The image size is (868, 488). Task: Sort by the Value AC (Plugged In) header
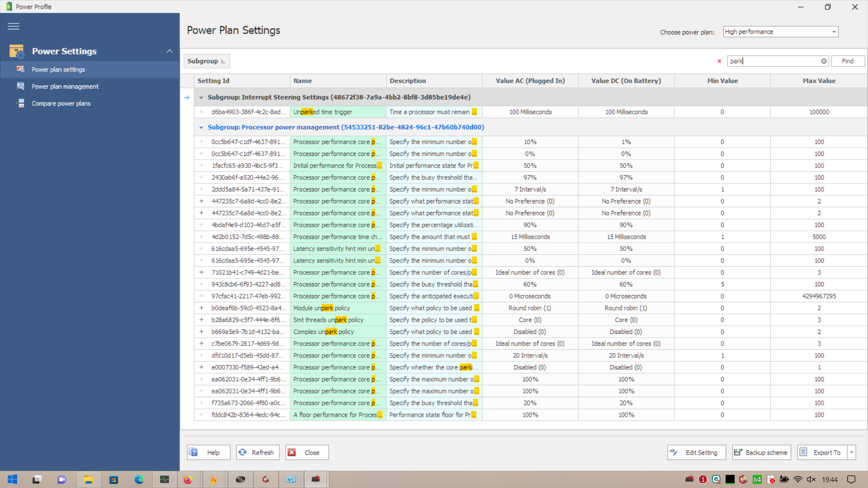[530, 81]
